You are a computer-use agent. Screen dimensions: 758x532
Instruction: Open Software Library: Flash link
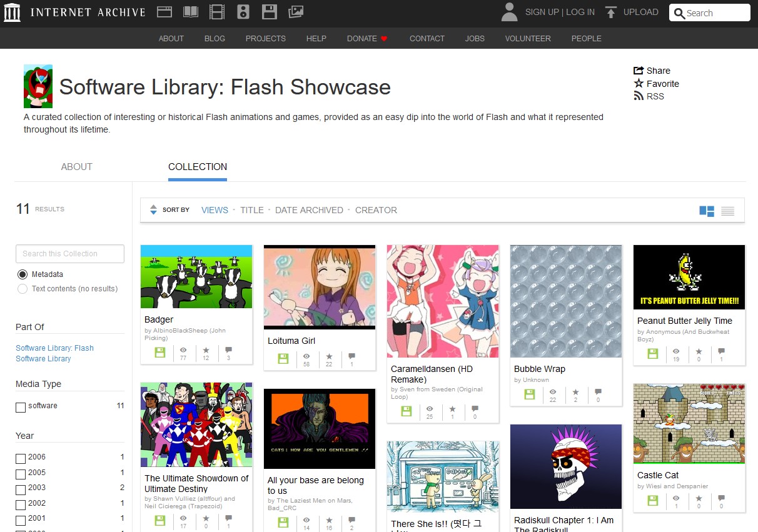coord(54,348)
